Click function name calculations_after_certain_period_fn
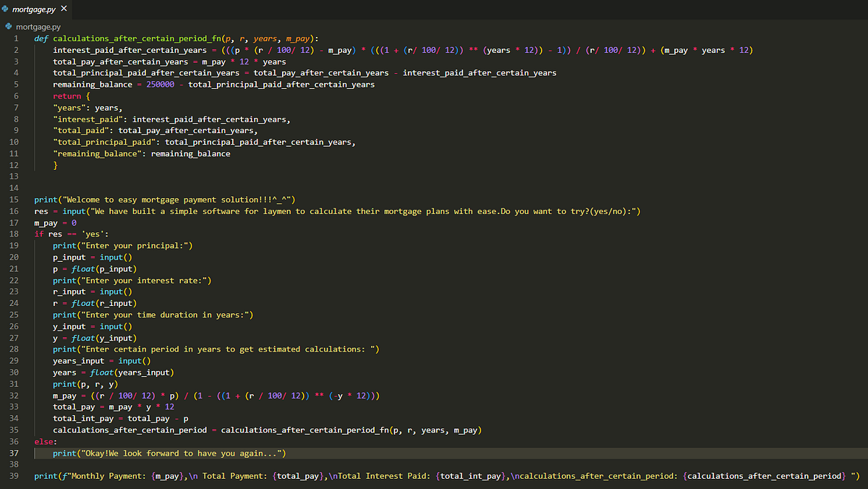Screen dimensions: 868x489 point(137,38)
